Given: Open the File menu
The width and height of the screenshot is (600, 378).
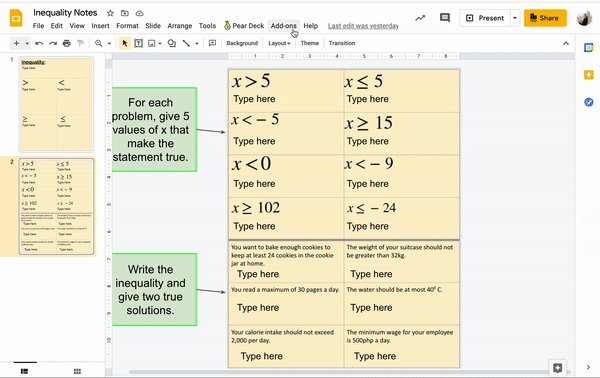Looking at the screenshot, I should point(38,26).
